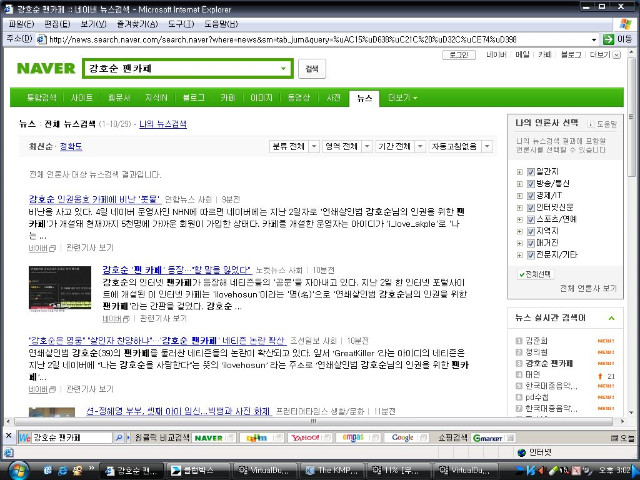Search with YAHOO! button in bottom toolbar
Screen dimensions: 640x480
[305, 438]
